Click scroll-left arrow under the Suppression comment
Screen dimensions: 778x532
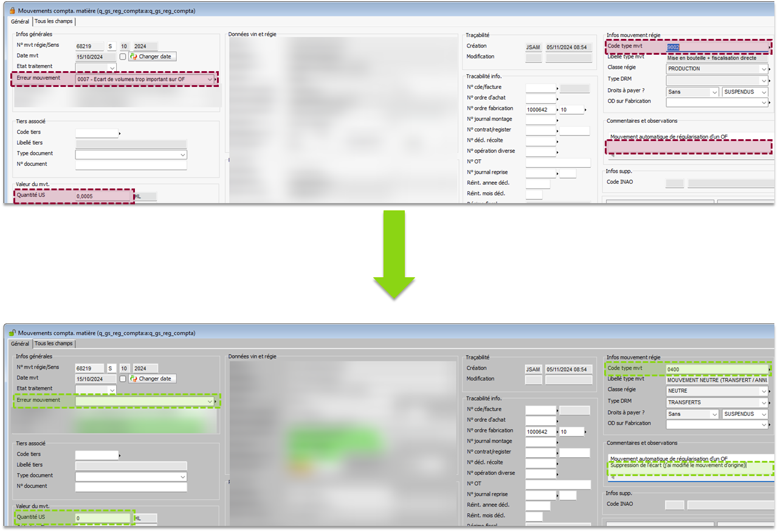coord(611,477)
